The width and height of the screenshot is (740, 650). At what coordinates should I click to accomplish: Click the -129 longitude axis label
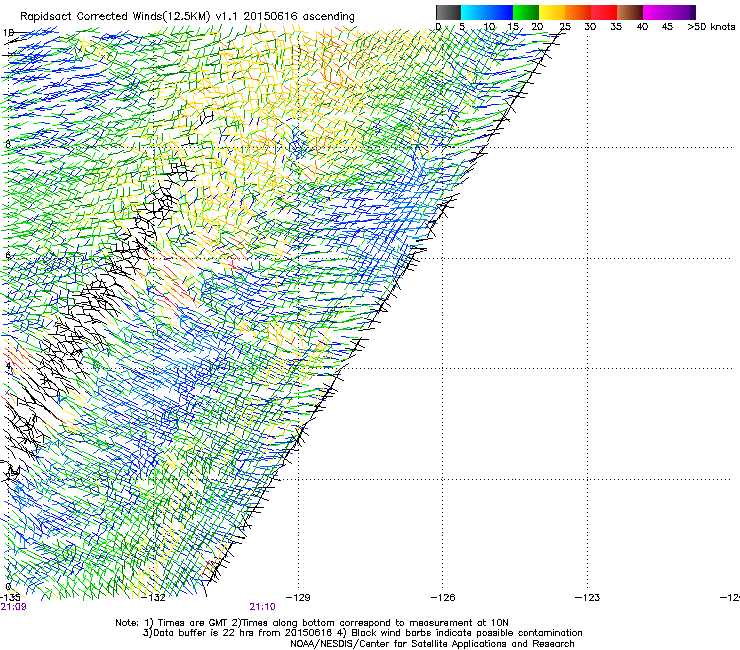298,598
